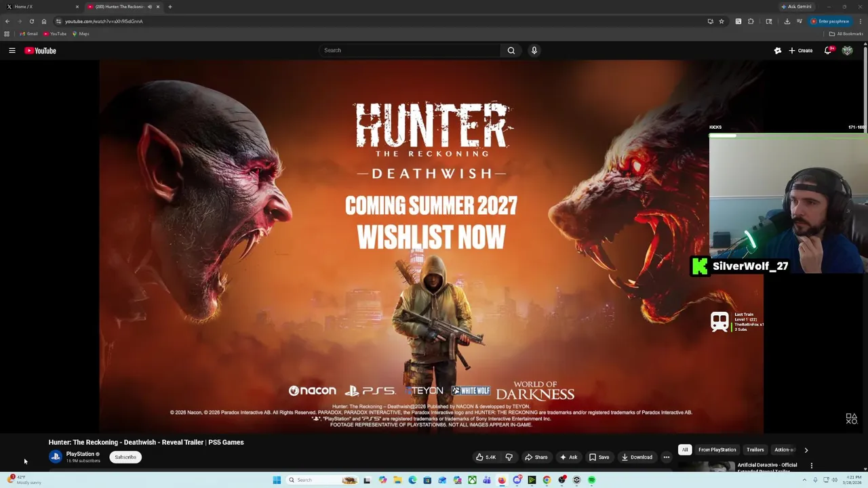868x488 pixels.
Task: Open the browser downloads icon
Action: (x=787, y=21)
